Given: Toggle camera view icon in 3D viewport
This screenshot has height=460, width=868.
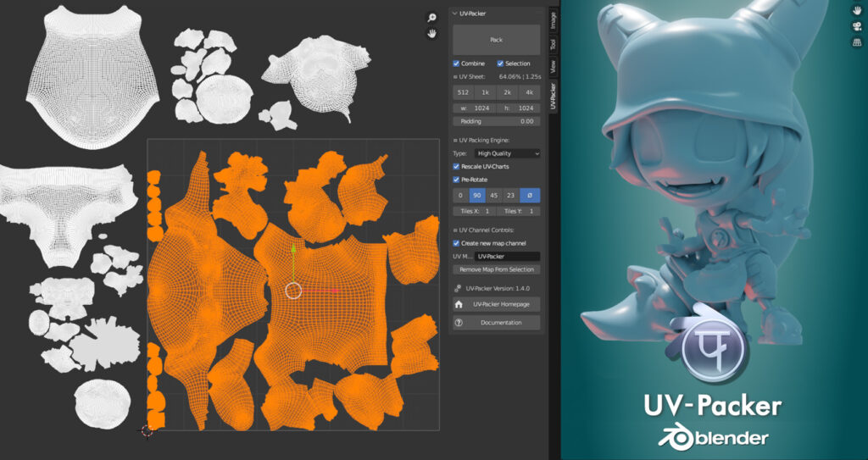Looking at the screenshot, I should click(x=857, y=26).
